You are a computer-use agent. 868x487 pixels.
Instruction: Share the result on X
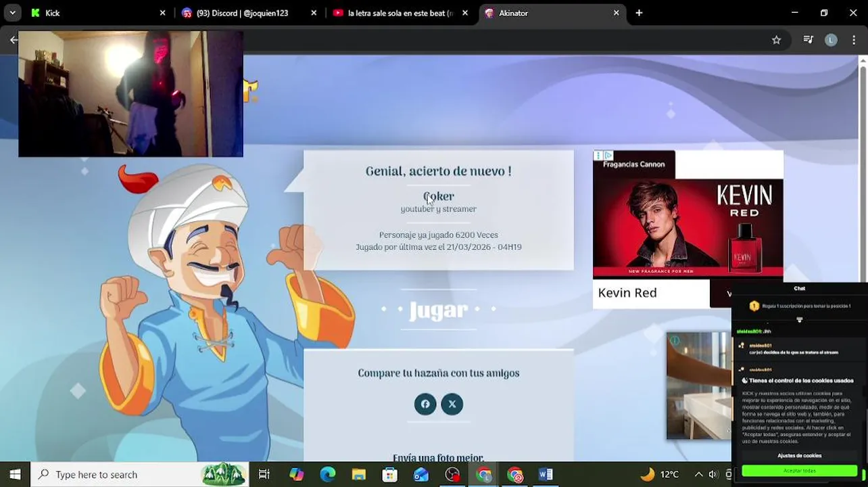[x=452, y=404]
